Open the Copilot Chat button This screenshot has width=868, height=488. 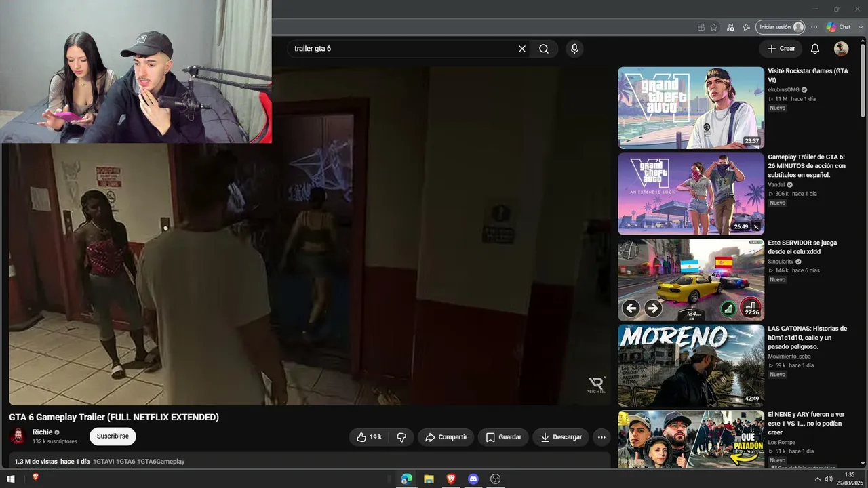(839, 27)
